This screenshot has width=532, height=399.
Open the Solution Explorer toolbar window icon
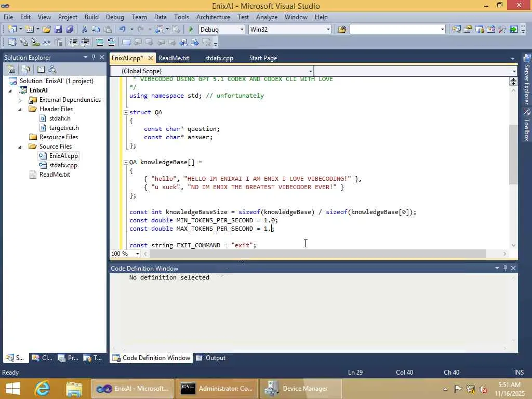coord(456,29)
